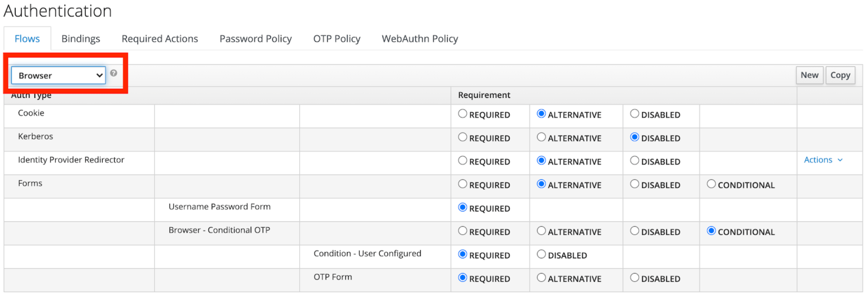Select the Flows tab

27,39
